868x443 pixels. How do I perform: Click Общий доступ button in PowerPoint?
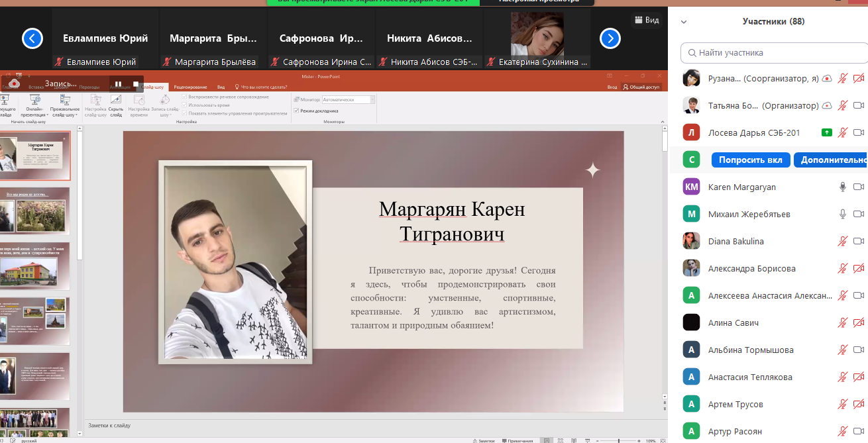[x=642, y=87]
